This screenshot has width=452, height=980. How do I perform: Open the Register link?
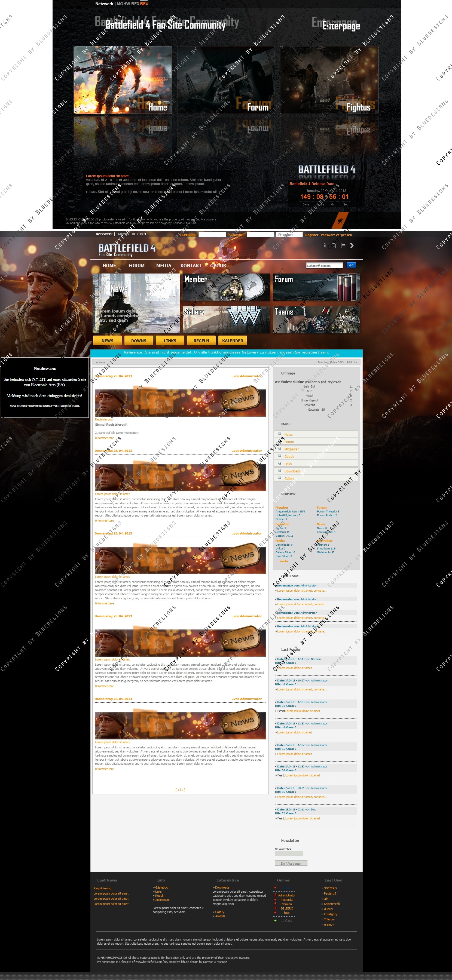pyautogui.click(x=311, y=235)
